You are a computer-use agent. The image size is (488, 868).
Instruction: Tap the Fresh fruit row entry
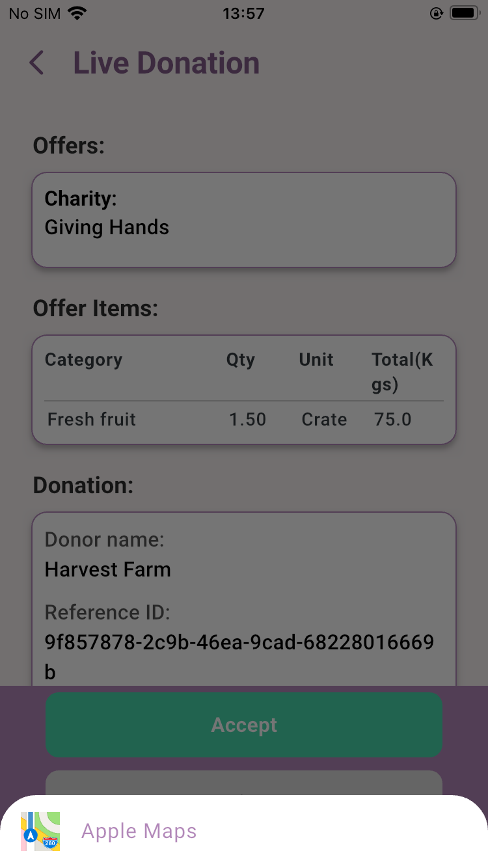point(92,419)
